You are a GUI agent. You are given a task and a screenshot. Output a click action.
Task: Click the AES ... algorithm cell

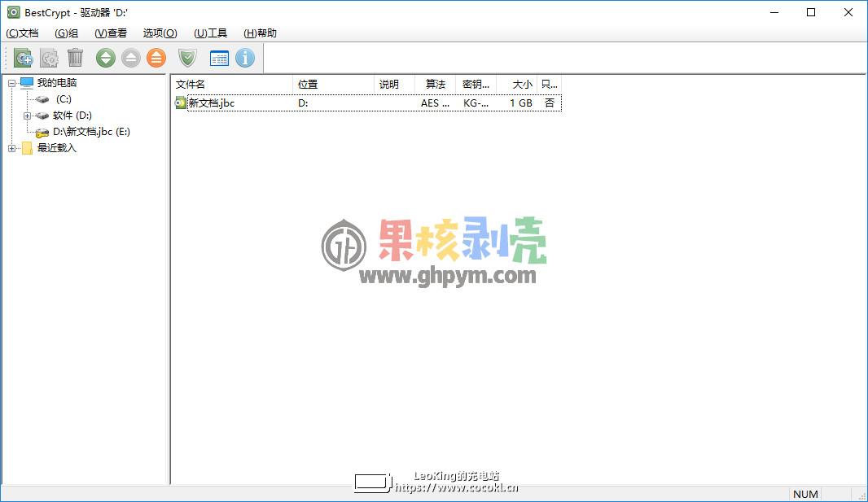click(435, 103)
